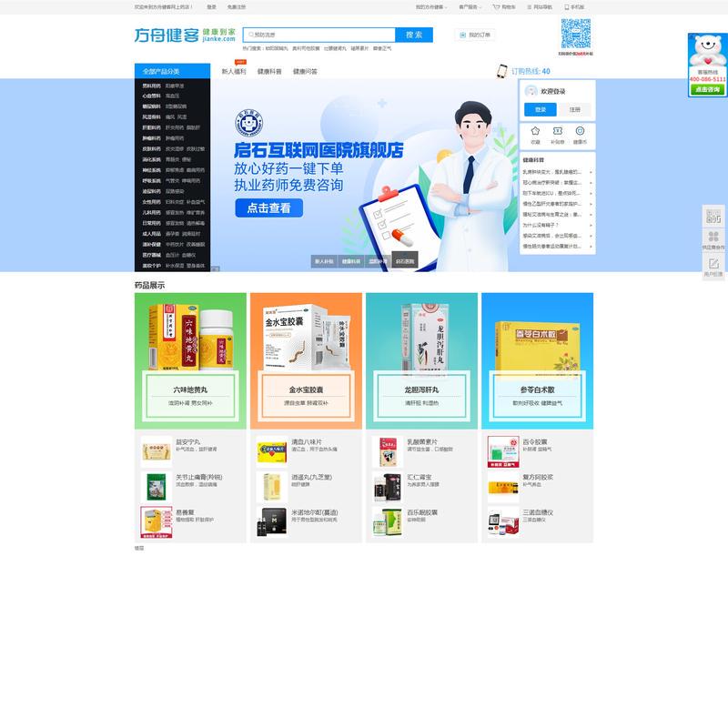Click the 易善复 product thumbnail

pyautogui.click(x=156, y=521)
